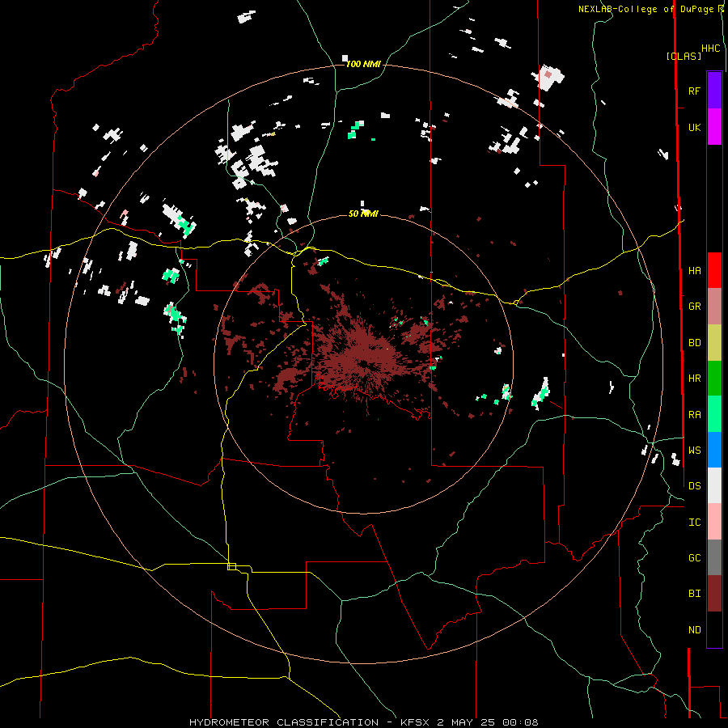This screenshot has width=728, height=728.
Task: Click the UK legend label
Action: [694, 128]
